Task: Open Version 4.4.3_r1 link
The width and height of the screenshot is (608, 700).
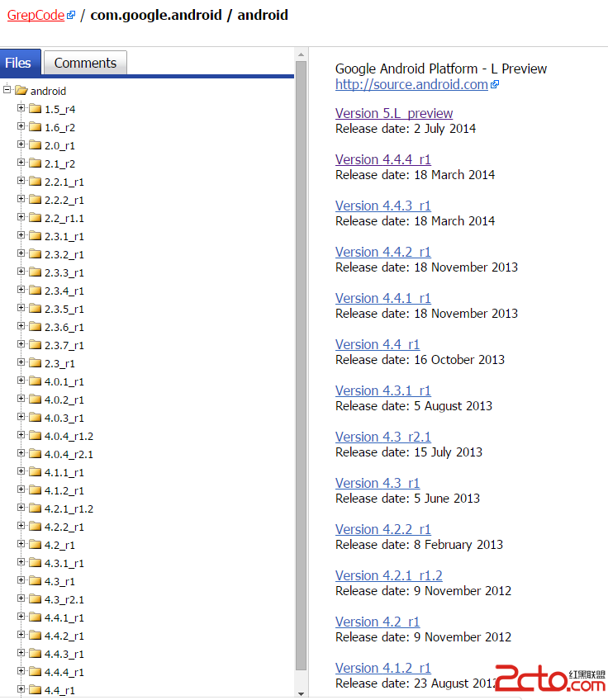Action: [382, 206]
